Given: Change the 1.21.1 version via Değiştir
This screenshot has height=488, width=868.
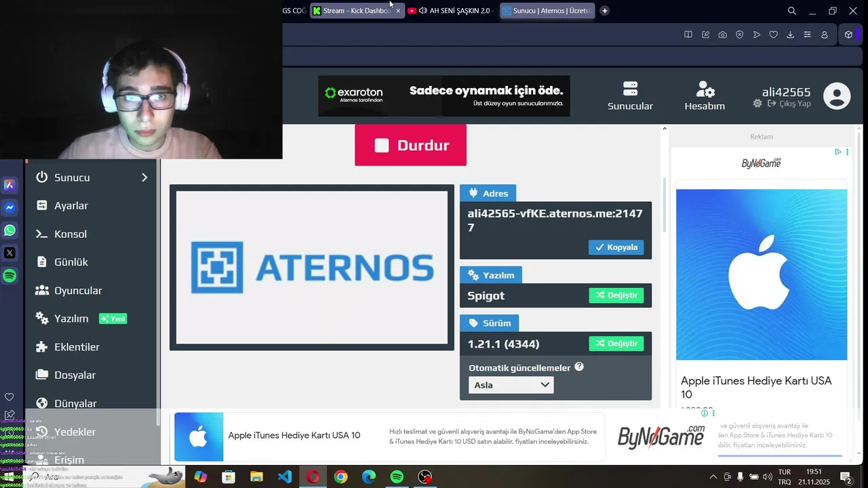Looking at the screenshot, I should [x=616, y=344].
